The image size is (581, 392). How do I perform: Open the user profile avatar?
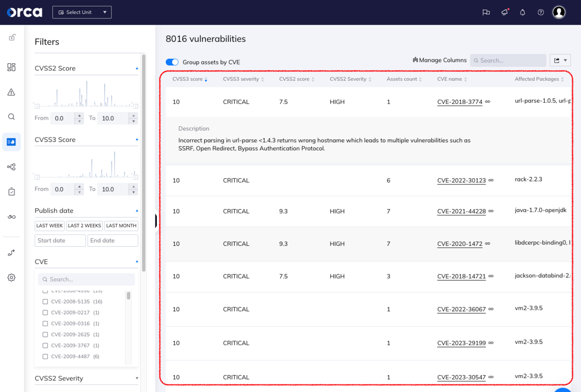[x=559, y=12]
